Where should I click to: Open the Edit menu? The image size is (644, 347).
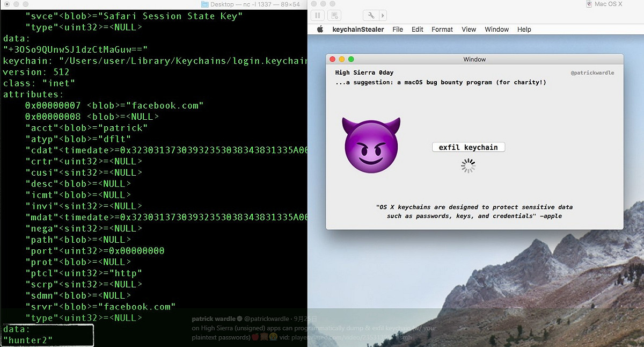(x=418, y=30)
